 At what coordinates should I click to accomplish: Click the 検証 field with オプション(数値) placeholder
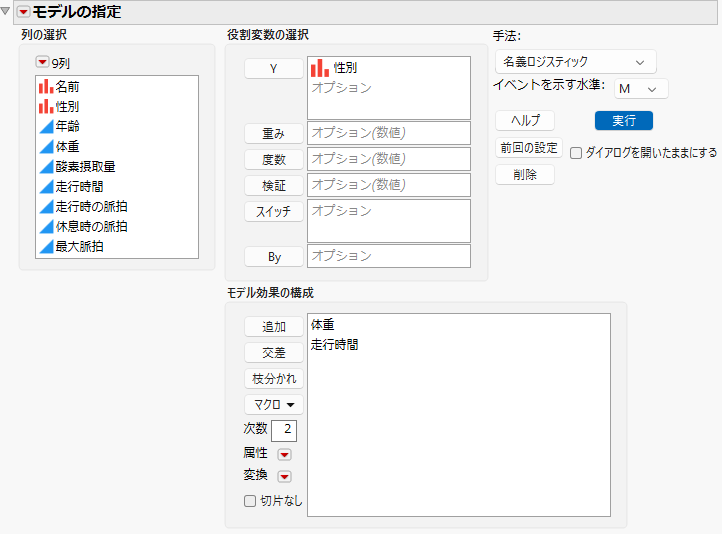click(x=389, y=185)
